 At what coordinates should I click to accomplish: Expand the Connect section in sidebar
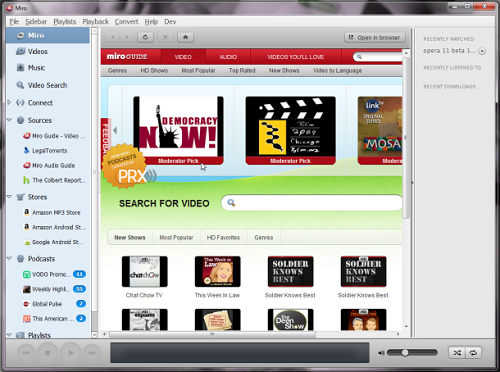click(9, 103)
